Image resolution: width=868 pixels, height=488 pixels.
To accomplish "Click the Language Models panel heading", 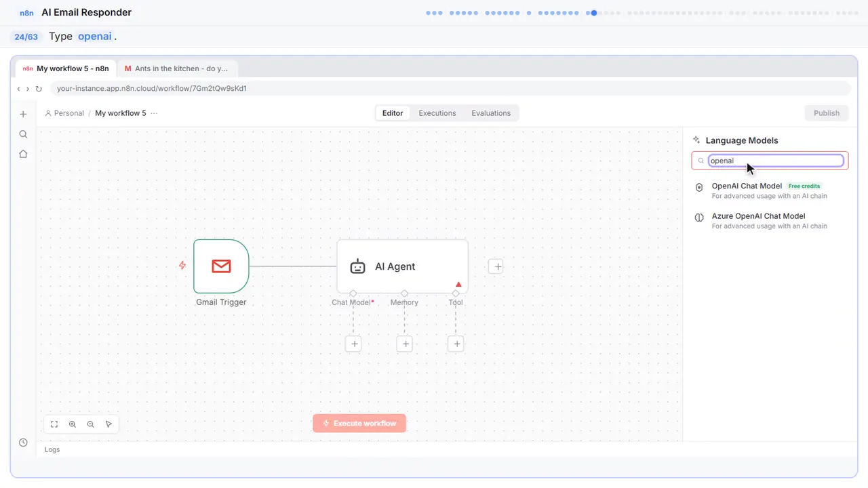I will pyautogui.click(x=742, y=140).
